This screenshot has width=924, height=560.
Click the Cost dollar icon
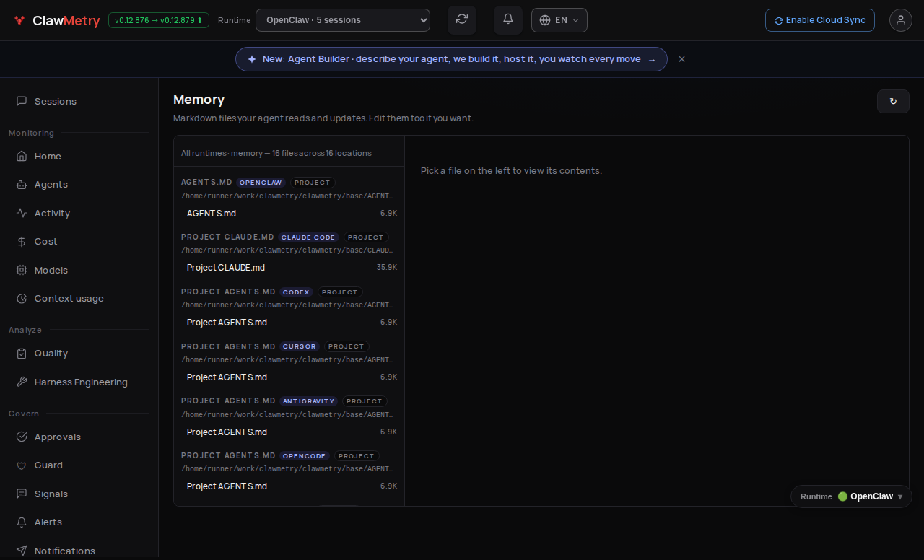pos(22,242)
